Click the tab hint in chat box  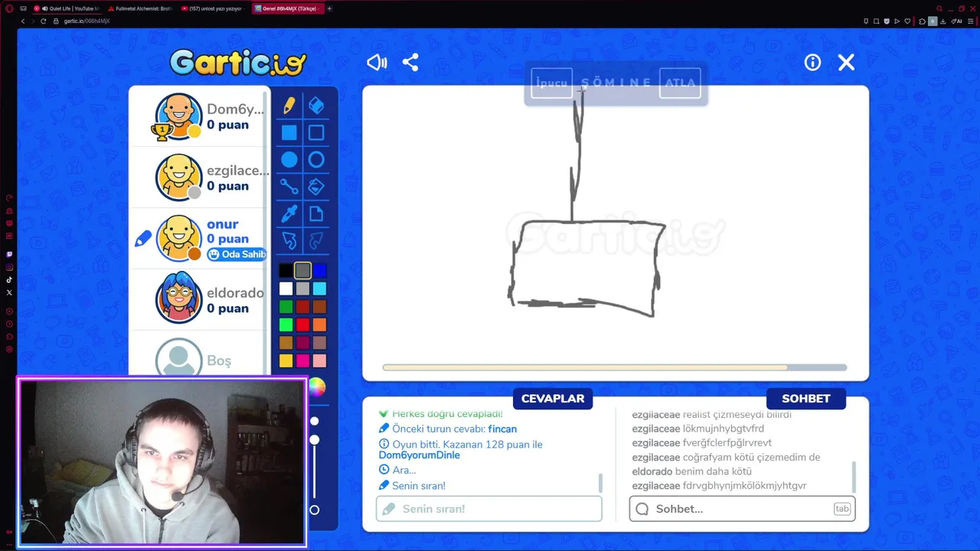(x=842, y=509)
